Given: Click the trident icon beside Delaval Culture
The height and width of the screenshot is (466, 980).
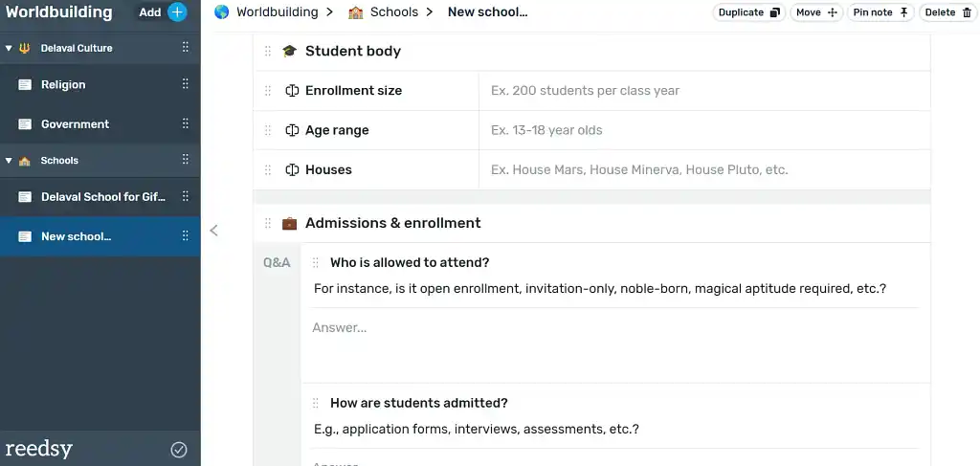Looking at the screenshot, I should pos(25,48).
